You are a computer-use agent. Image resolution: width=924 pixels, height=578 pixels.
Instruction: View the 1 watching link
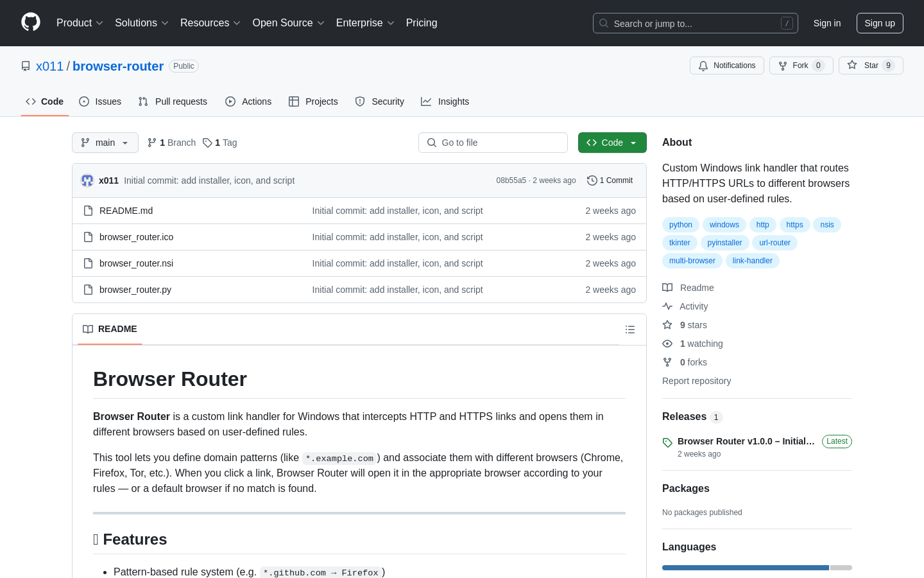pos(692,344)
